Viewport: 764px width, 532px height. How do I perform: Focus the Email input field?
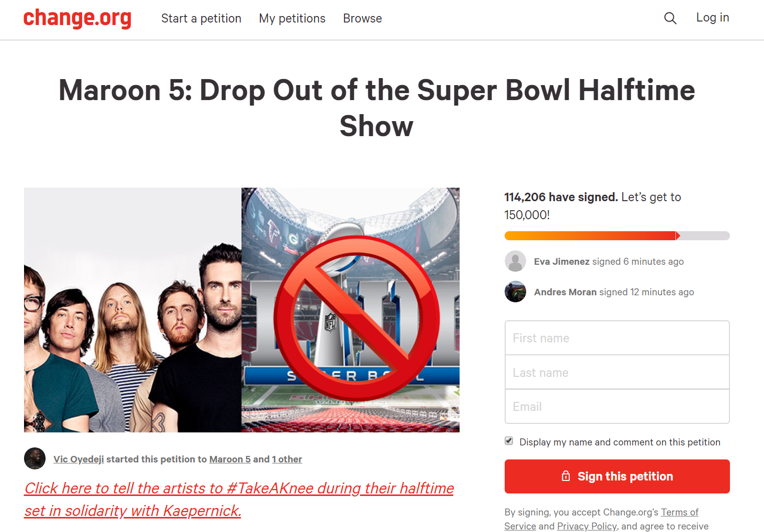point(617,406)
